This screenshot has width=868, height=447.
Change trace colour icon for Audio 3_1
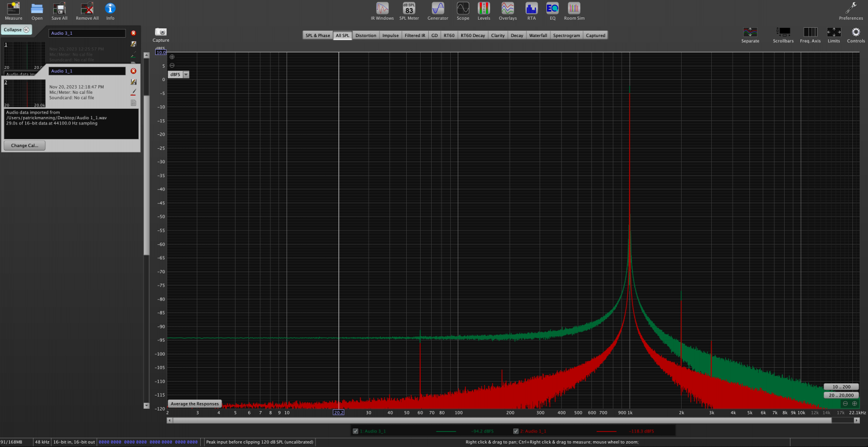pos(134,55)
